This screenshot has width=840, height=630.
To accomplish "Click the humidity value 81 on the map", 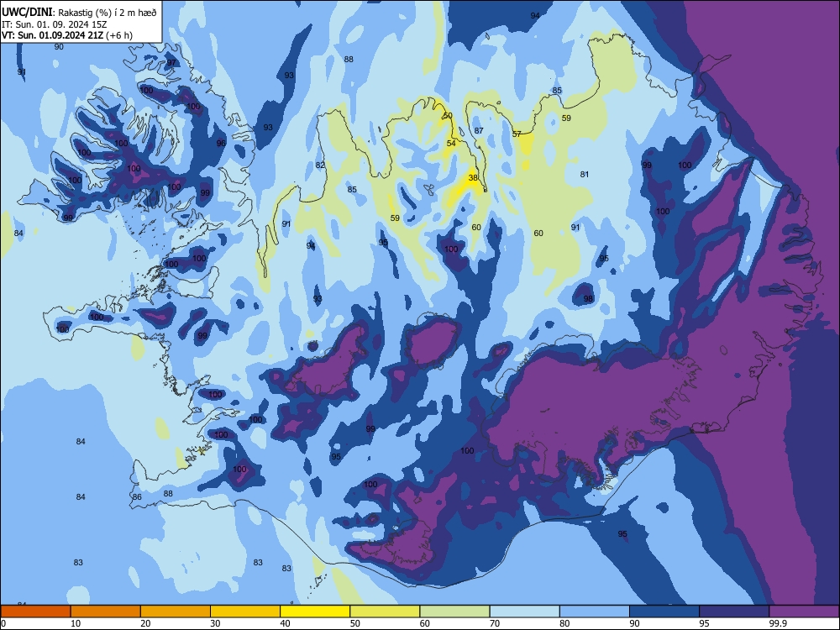I will (x=585, y=174).
